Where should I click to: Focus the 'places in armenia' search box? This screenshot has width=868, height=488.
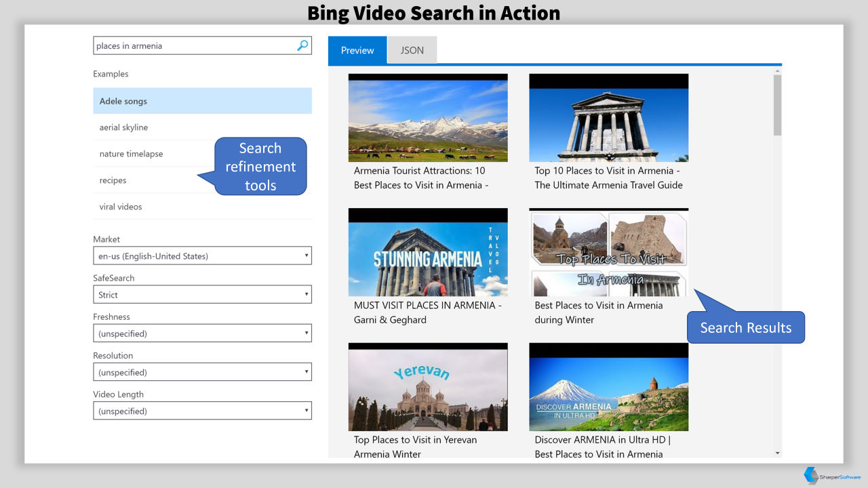202,45
